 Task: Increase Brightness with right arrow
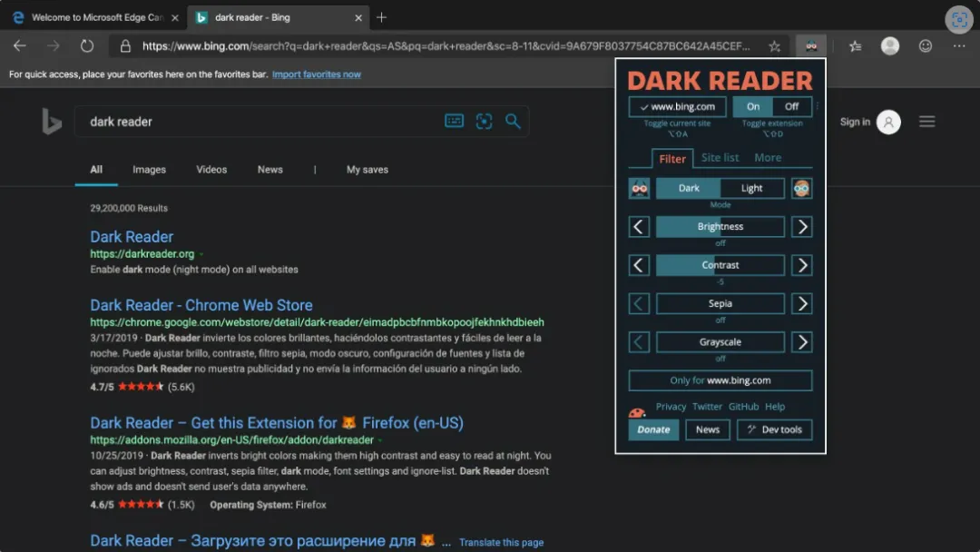(x=802, y=227)
